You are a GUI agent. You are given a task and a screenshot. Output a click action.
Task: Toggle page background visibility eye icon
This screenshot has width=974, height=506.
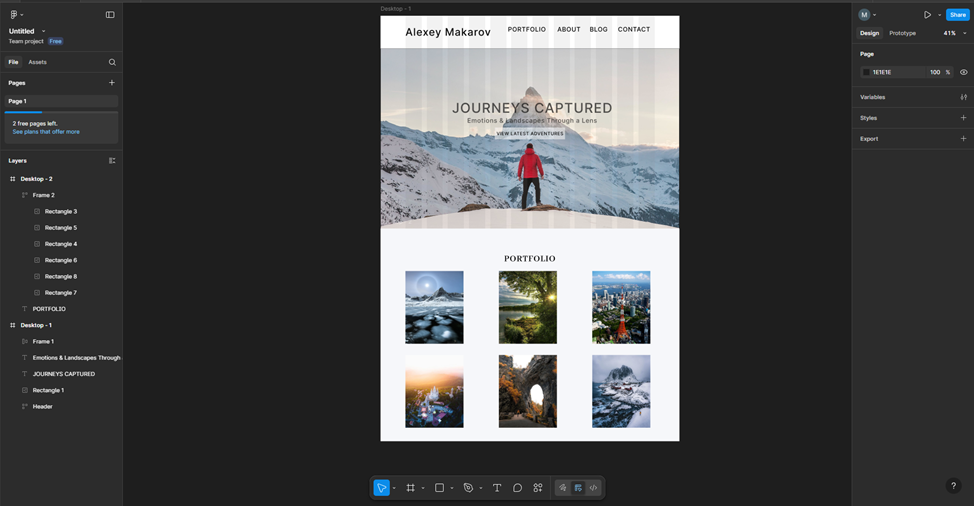(x=963, y=72)
